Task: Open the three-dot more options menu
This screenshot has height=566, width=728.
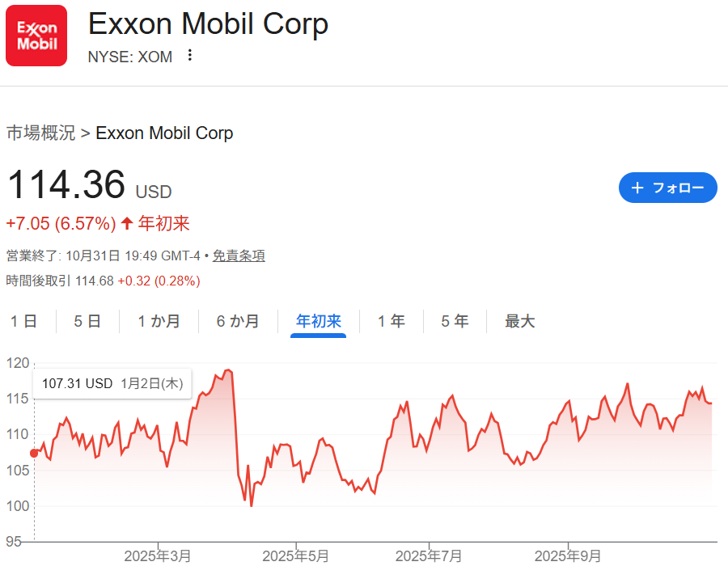Action: coord(190,56)
